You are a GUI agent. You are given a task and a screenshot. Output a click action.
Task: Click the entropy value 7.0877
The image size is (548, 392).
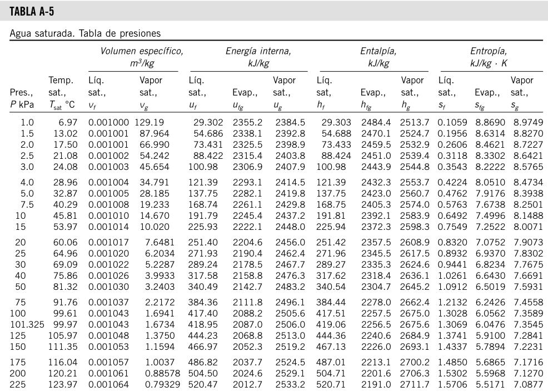pos(528,384)
